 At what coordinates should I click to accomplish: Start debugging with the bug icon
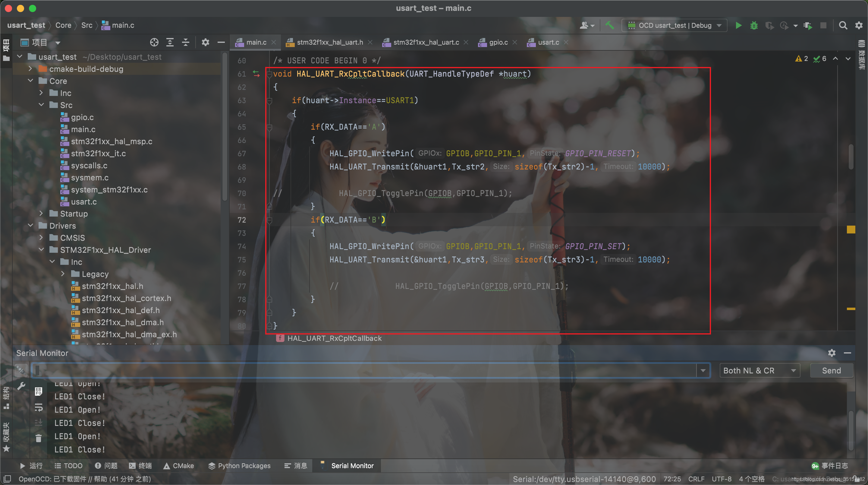click(x=754, y=25)
